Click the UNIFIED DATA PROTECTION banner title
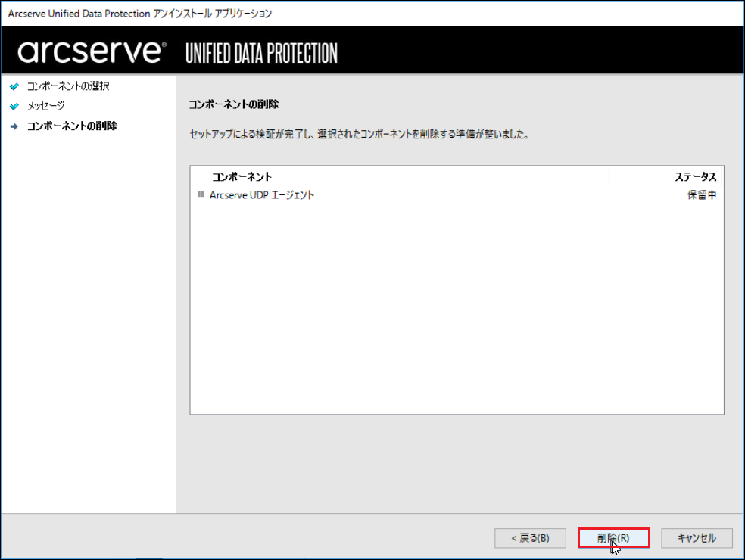Image resolution: width=745 pixels, height=560 pixels. [x=261, y=53]
